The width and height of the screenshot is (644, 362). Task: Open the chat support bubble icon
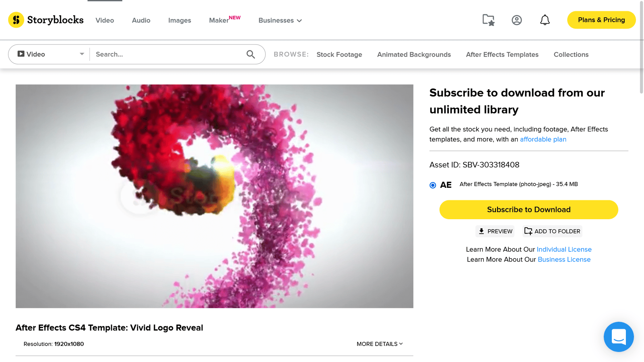coord(619,337)
